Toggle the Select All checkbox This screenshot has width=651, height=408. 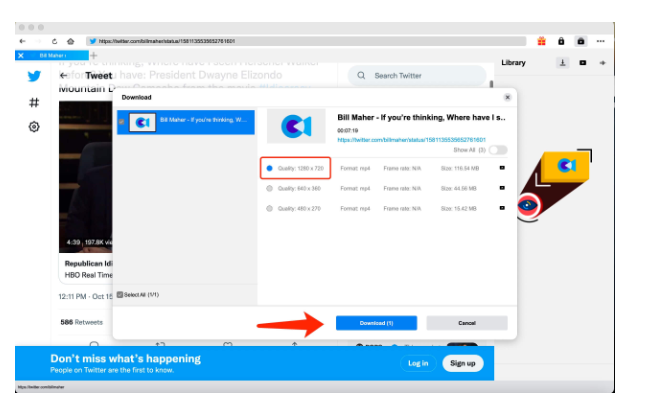pyautogui.click(x=120, y=295)
